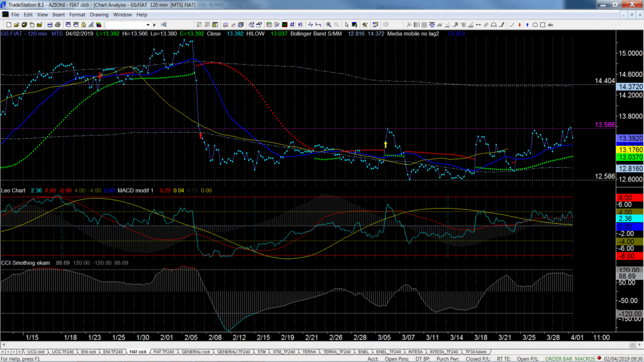Screen dimensions: 644x362
Task: Click the MACROS status button
Action: pyautogui.click(x=585, y=359)
